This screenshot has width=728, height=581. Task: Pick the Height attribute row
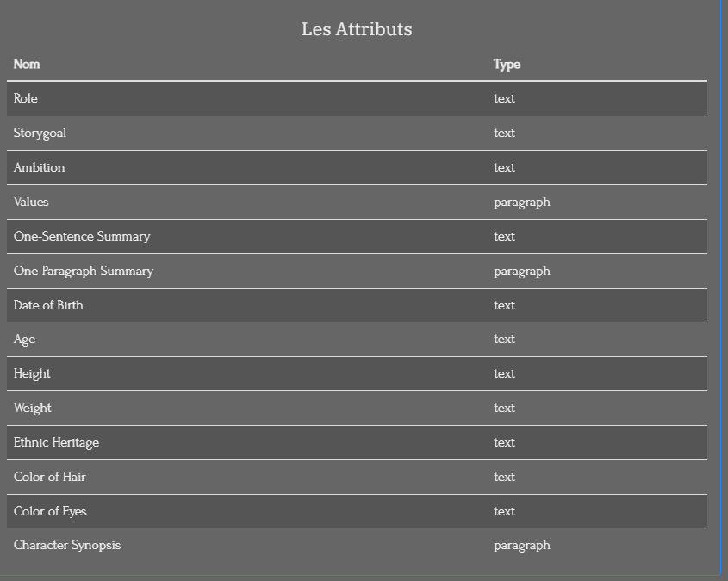pyautogui.click(x=357, y=373)
